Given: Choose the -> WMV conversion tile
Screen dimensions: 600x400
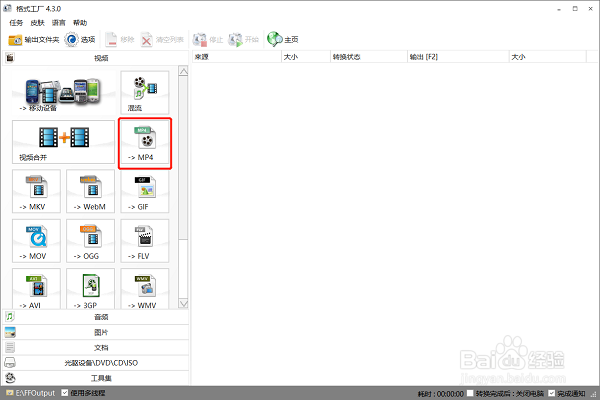Looking at the screenshot, I should point(145,289).
